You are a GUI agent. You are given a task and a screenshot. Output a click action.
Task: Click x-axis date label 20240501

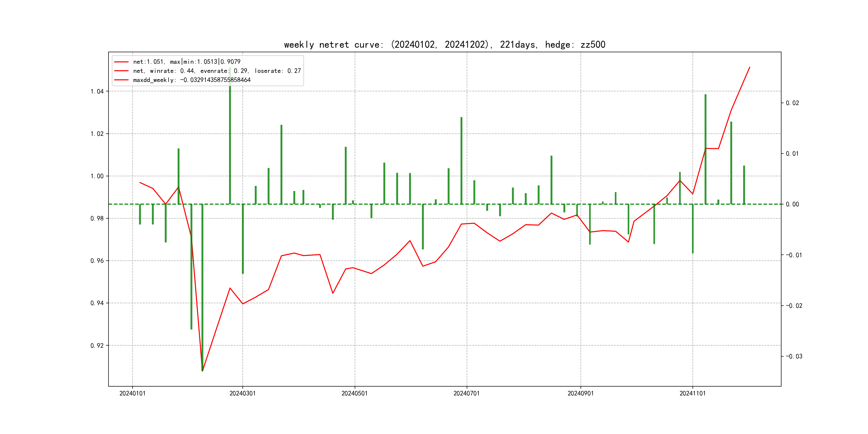click(x=354, y=393)
